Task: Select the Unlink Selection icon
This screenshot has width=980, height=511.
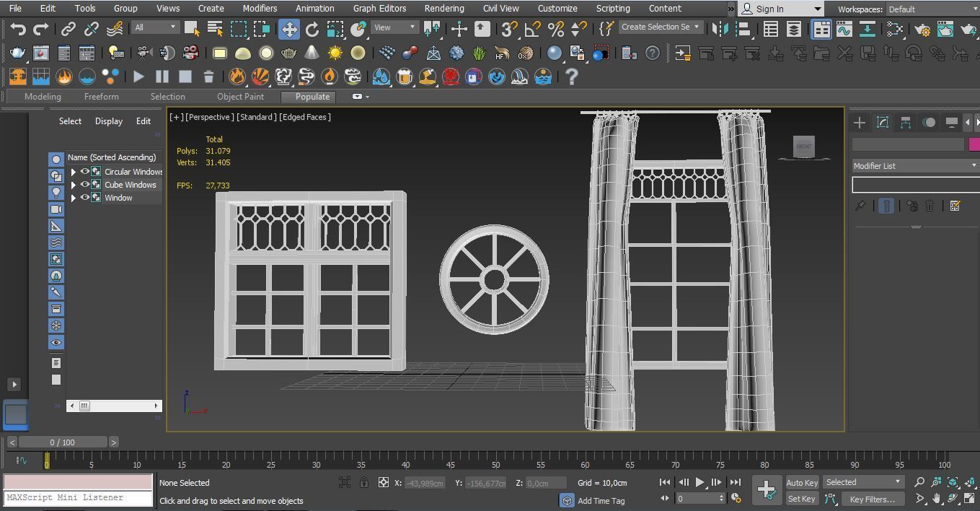Action: click(92, 29)
